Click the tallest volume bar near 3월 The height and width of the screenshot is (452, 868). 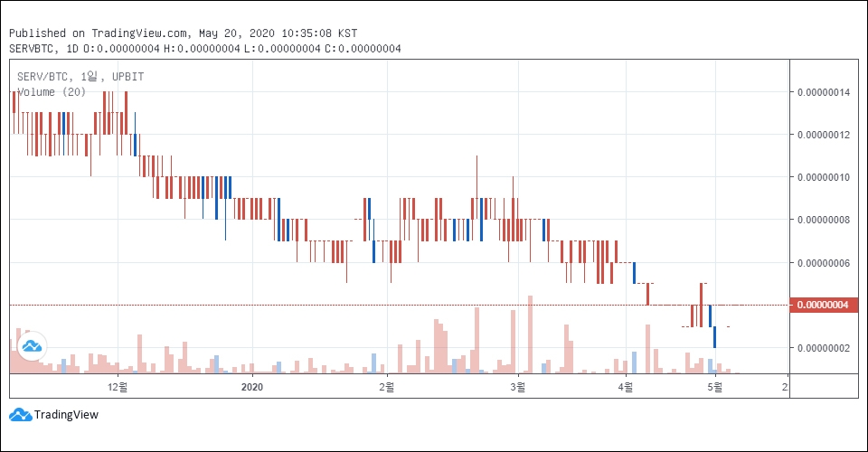tap(531, 334)
